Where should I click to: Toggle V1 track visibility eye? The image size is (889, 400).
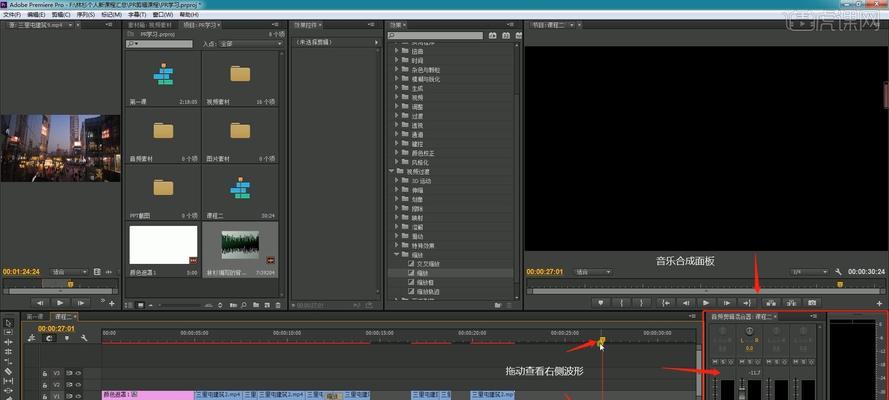click(x=77, y=395)
